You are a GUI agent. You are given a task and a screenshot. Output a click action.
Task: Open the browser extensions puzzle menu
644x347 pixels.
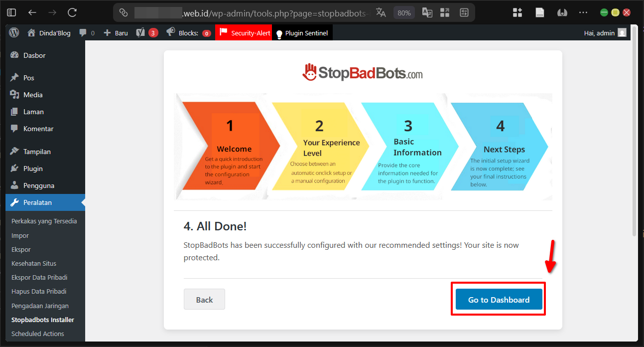click(x=517, y=12)
